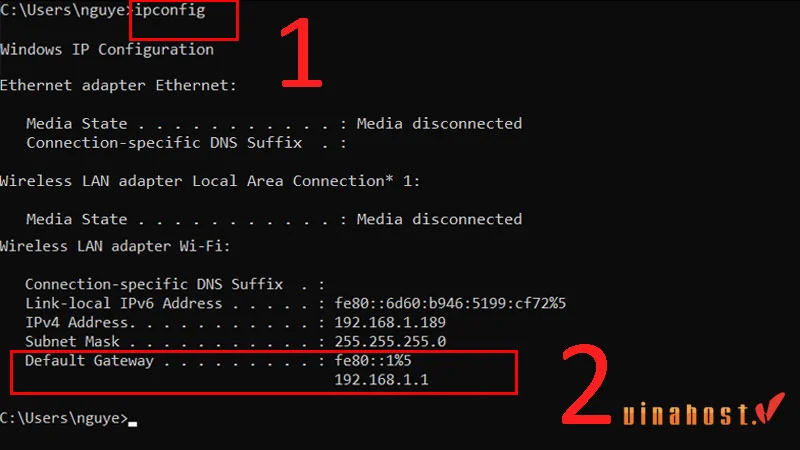Click first Media disconnected status text
The image size is (800, 450).
point(439,123)
